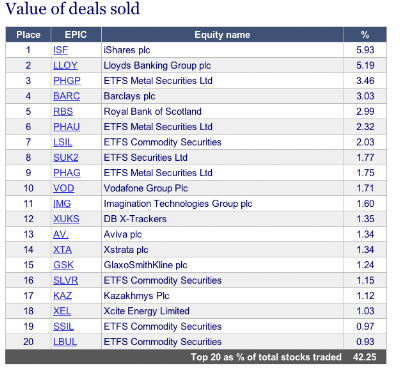
Task: Open the PHGP ticker link
Action: (67, 81)
